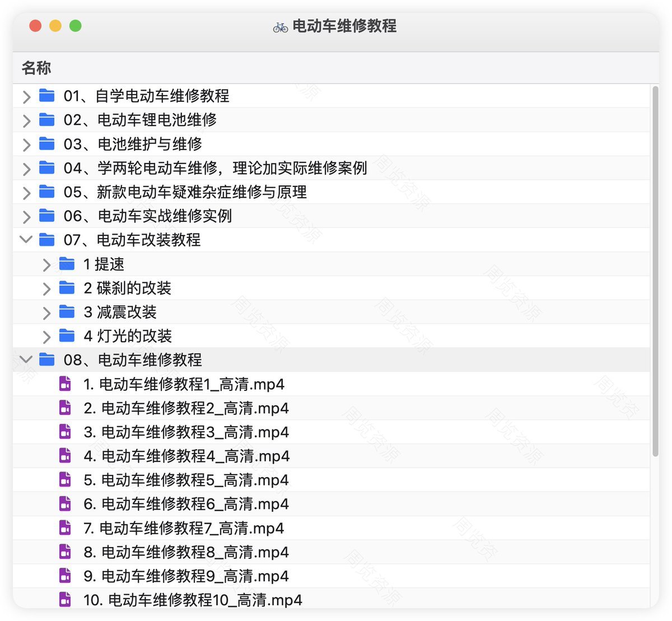Select the video file icon for 电动车维修教程1_高清.mp4
672x621 pixels.
(x=66, y=384)
